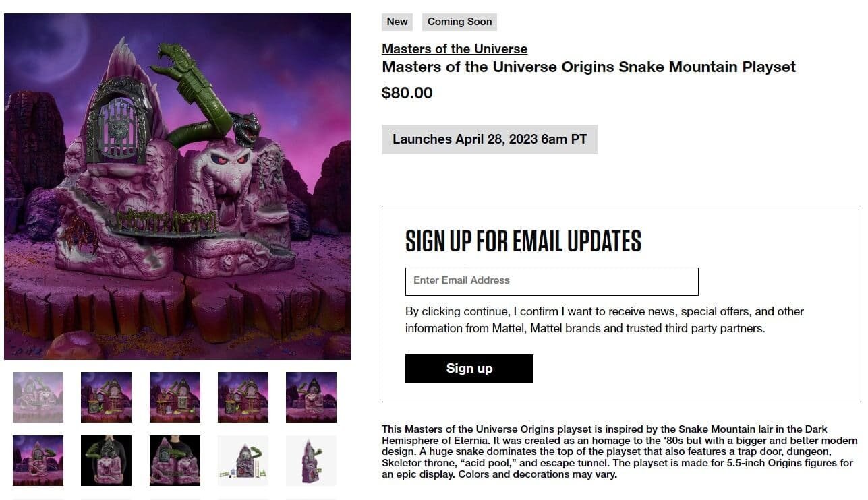Image resolution: width=868 pixels, height=500 pixels.
Task: Open the white-background thumbnail with accessories laid out
Action: [243, 460]
